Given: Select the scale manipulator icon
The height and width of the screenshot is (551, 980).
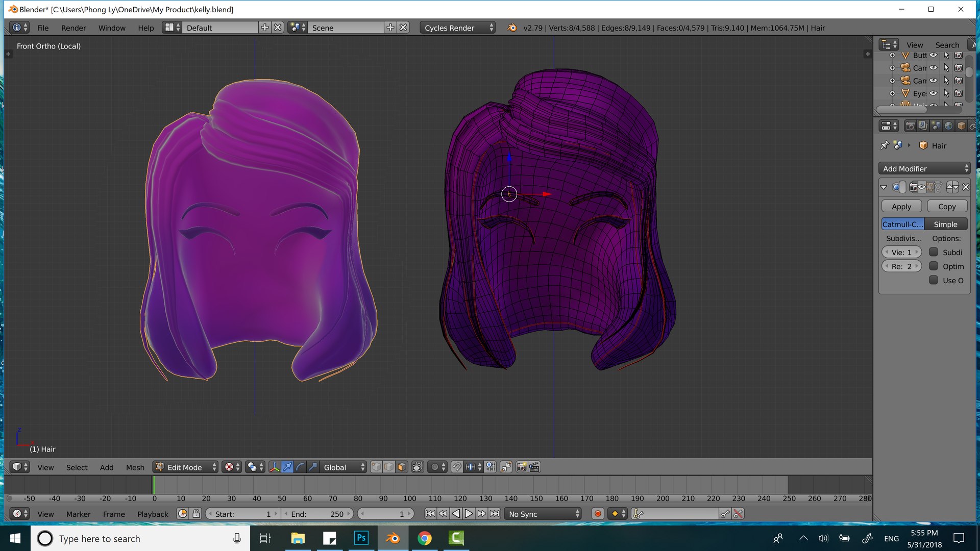Looking at the screenshot, I should 313,467.
